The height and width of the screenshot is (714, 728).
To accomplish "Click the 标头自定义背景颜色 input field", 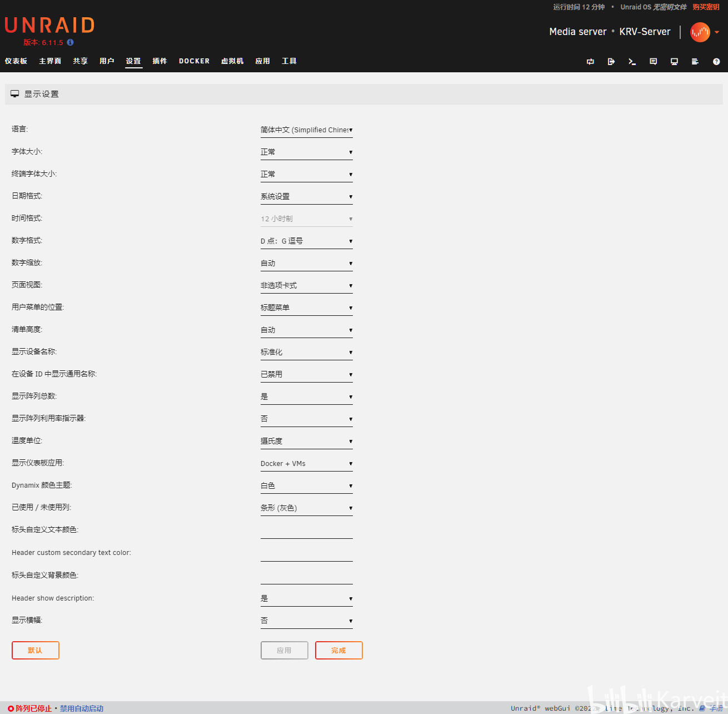I will [x=307, y=577].
